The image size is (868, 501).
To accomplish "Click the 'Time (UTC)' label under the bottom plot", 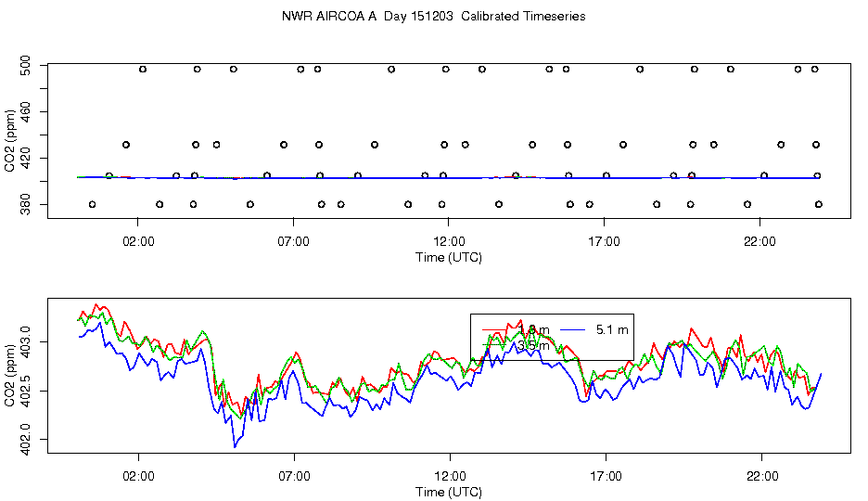I will click(x=449, y=492).
